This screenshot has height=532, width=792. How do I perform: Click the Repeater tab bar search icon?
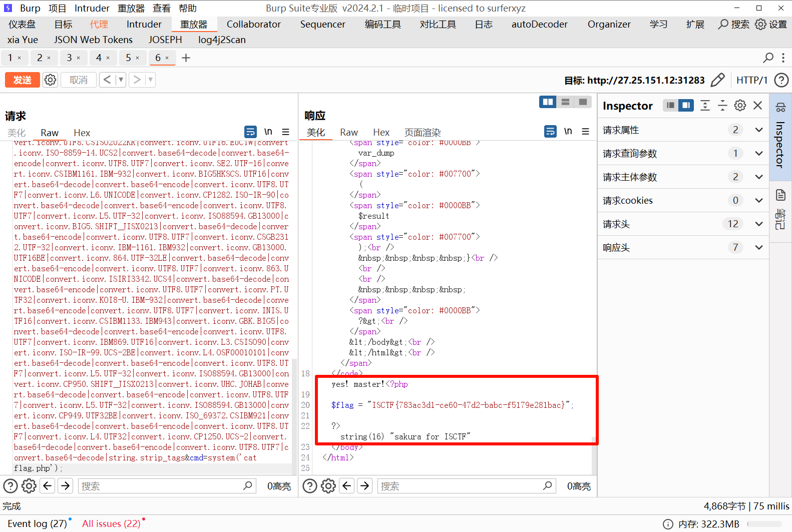tap(768, 58)
